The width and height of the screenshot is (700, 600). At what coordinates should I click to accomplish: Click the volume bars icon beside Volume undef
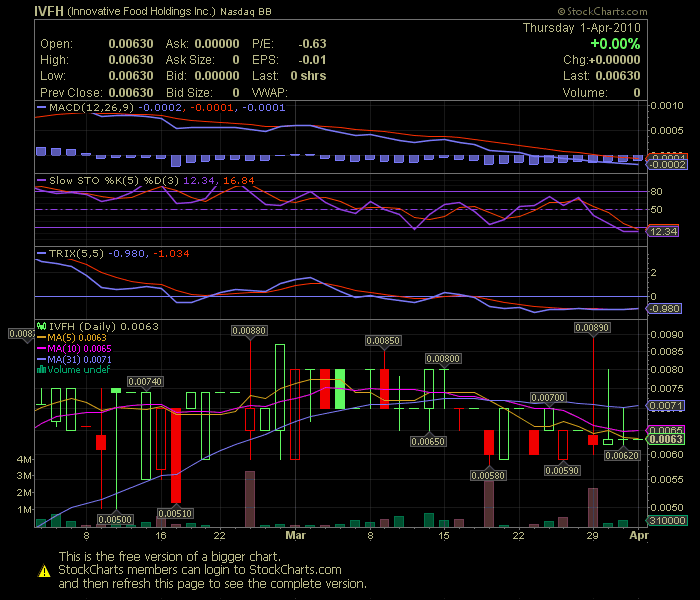click(42, 370)
